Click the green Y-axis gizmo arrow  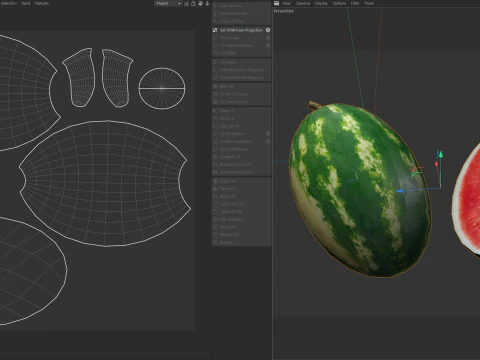tap(441, 155)
